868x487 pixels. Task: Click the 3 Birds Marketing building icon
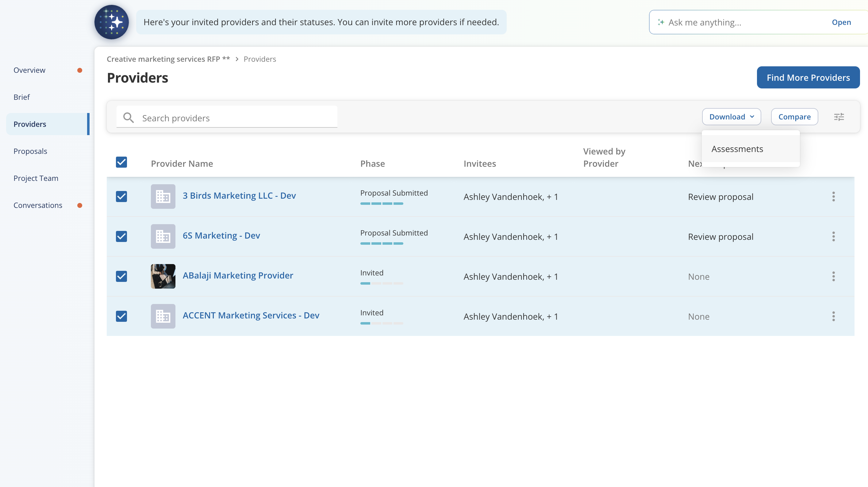163,197
